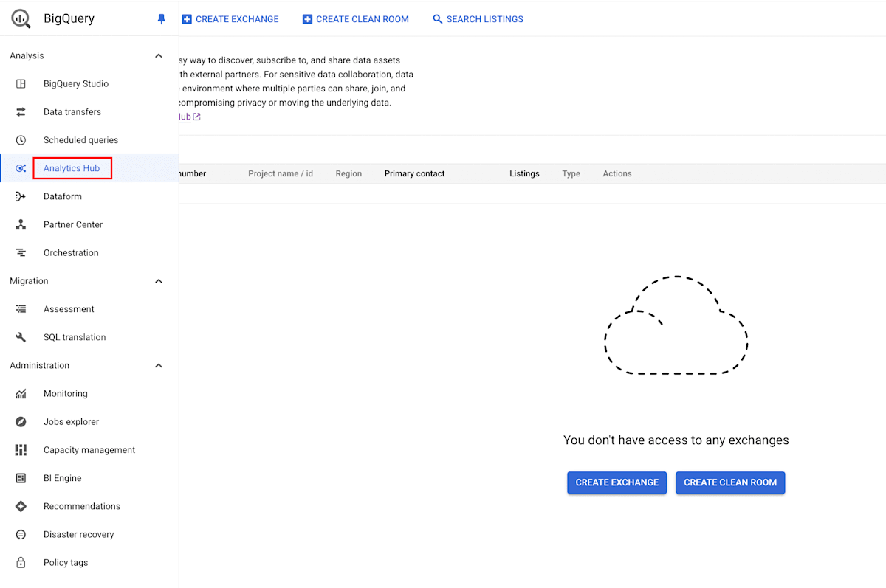The height and width of the screenshot is (588, 886).
Task: Unpin the navigation menu with pin icon
Action: click(x=162, y=19)
